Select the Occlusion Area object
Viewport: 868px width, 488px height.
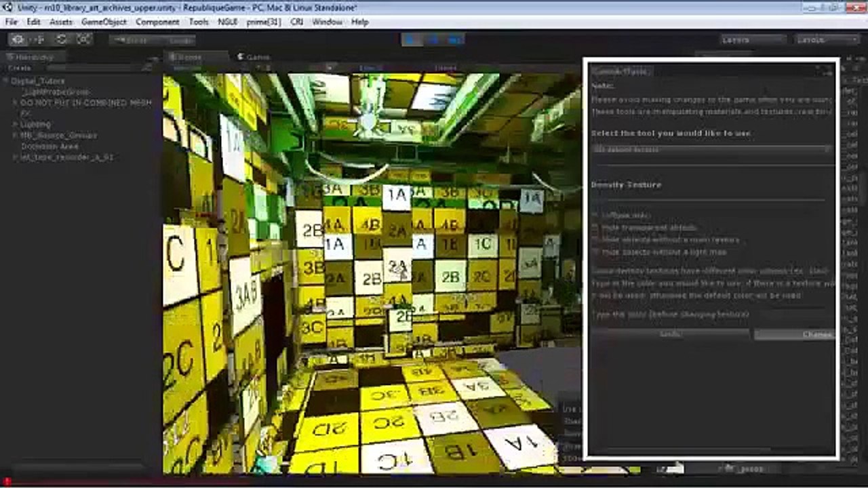pyautogui.click(x=50, y=146)
